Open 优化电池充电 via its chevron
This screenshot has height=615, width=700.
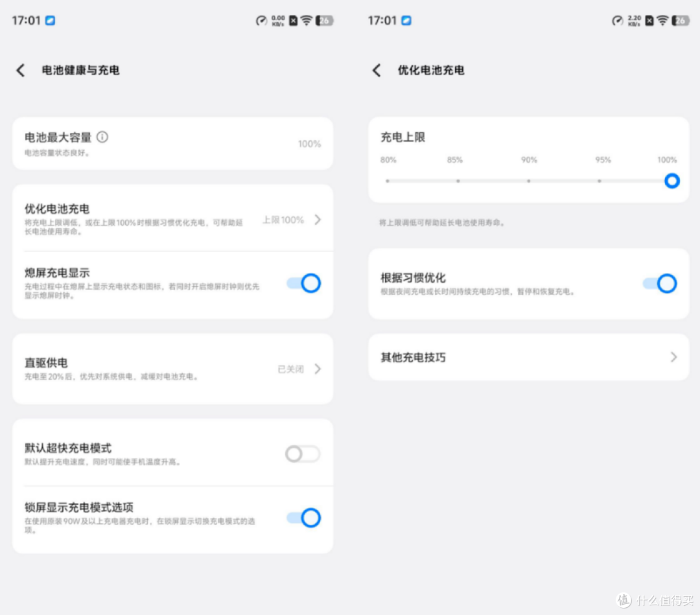point(318,220)
